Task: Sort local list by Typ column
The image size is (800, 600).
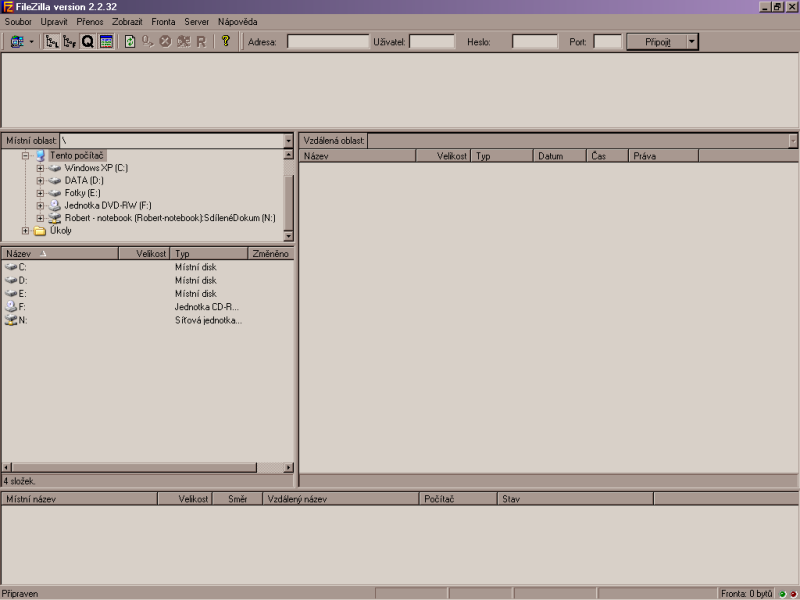Action: (x=209, y=254)
